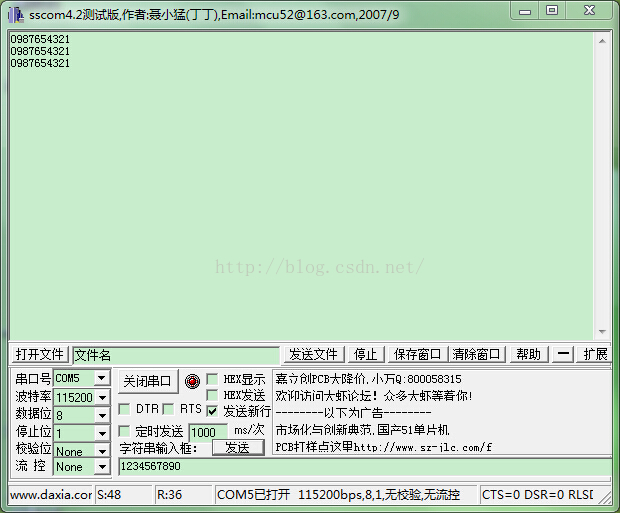Toggle the RTS checkbox
The width and height of the screenshot is (620, 513).
168,409
